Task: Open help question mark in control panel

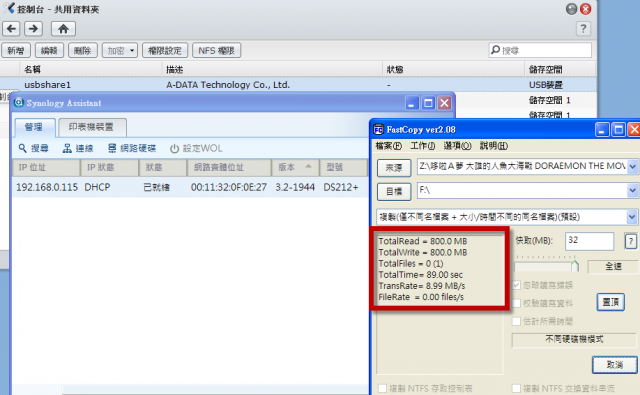Action: click(x=583, y=29)
